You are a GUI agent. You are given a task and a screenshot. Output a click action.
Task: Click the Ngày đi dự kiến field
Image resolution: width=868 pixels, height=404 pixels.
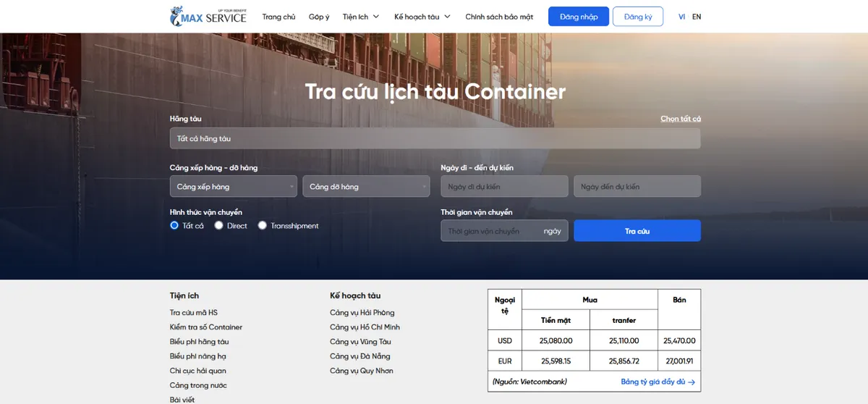[x=505, y=187]
